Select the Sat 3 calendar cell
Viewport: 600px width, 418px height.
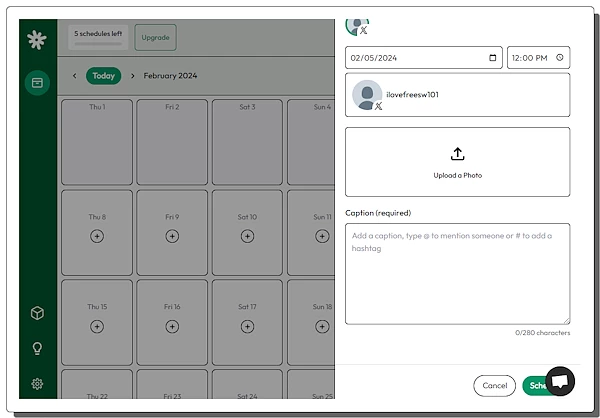(x=247, y=142)
